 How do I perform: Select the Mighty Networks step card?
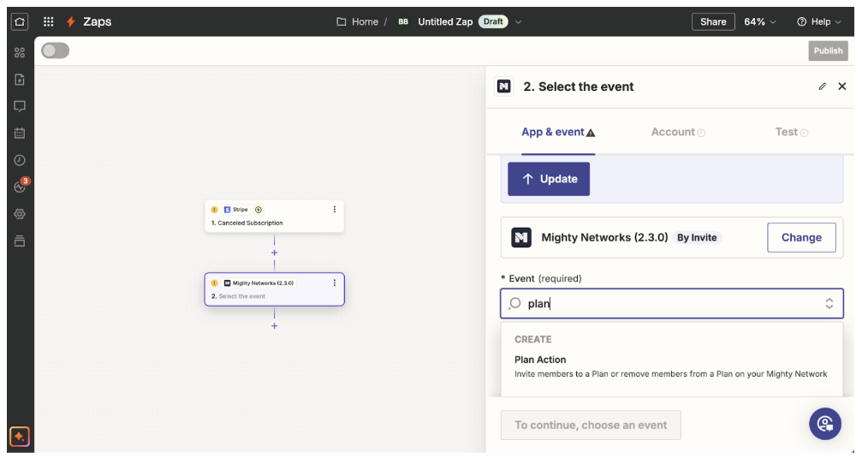click(x=275, y=289)
